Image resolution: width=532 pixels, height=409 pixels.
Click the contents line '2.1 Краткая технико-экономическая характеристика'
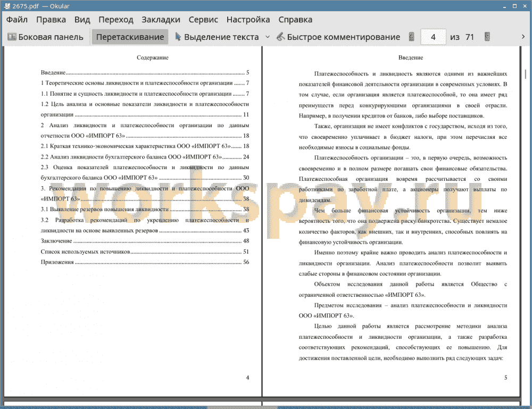145,146
